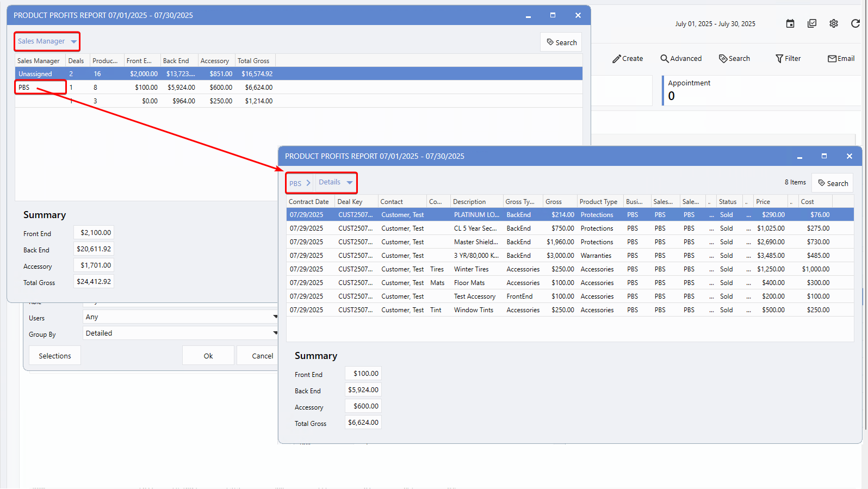Open the Details dropdown in the PBS breadcrumb
Viewport: 868px width, 489px height.
tap(336, 183)
